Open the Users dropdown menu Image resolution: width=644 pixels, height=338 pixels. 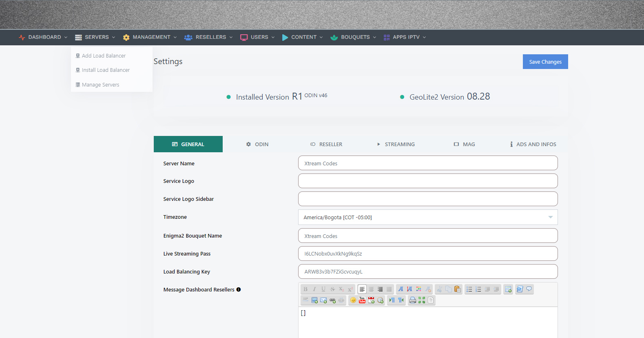pyautogui.click(x=257, y=37)
